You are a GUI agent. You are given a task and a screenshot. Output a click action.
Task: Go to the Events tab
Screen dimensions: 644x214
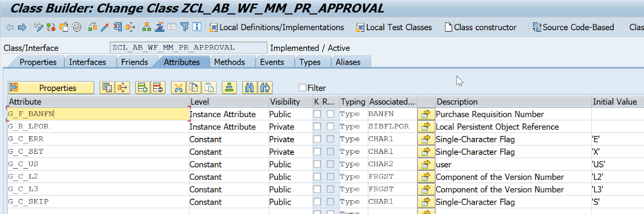[x=272, y=62]
